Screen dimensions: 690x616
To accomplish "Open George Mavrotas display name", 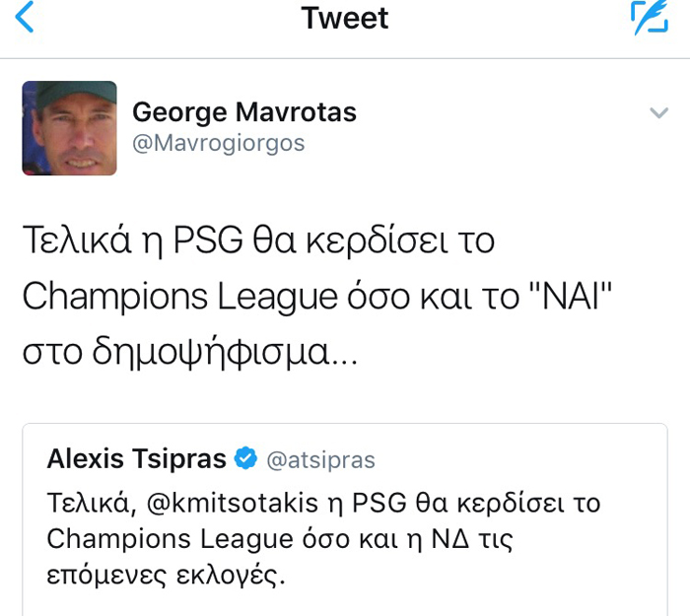I will (x=244, y=112).
